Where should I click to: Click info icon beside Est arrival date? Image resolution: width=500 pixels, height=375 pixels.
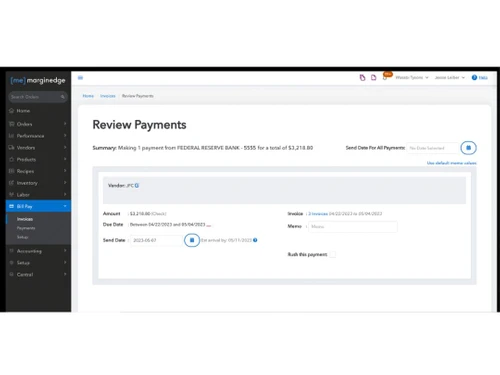(255, 240)
